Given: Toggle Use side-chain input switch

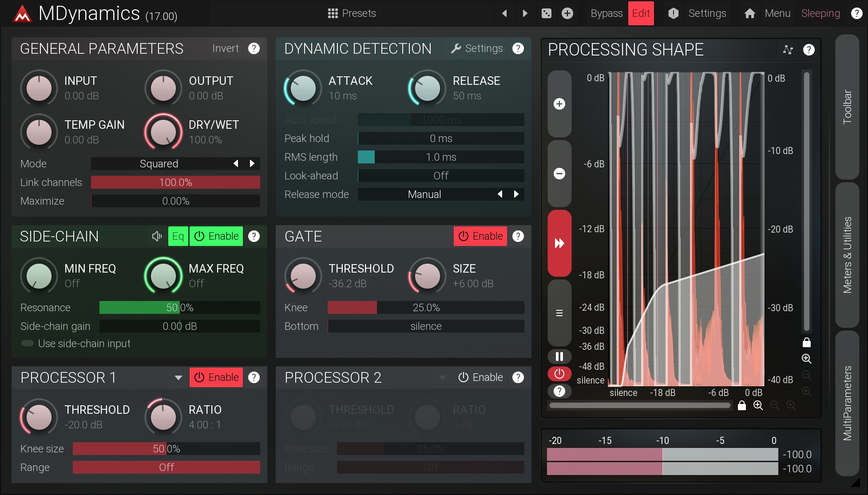Looking at the screenshot, I should click(28, 344).
